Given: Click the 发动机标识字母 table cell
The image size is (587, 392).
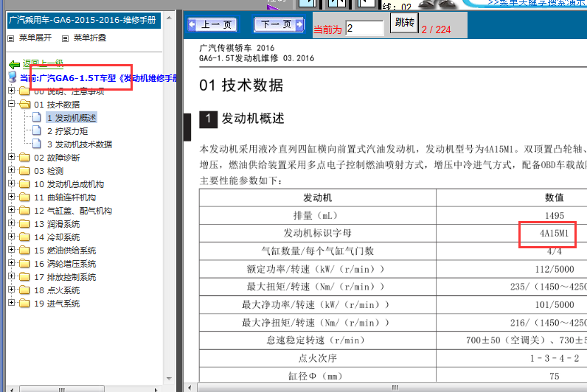Looking at the screenshot, I should click(x=317, y=233).
